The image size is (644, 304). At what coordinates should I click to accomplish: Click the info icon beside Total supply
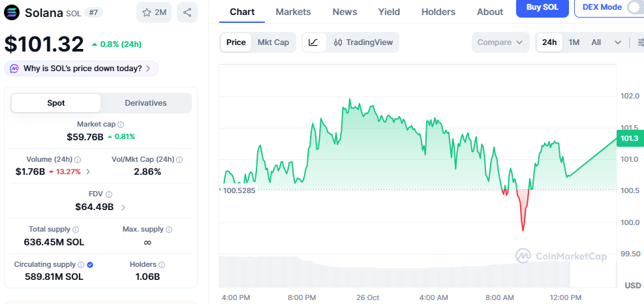76,229
